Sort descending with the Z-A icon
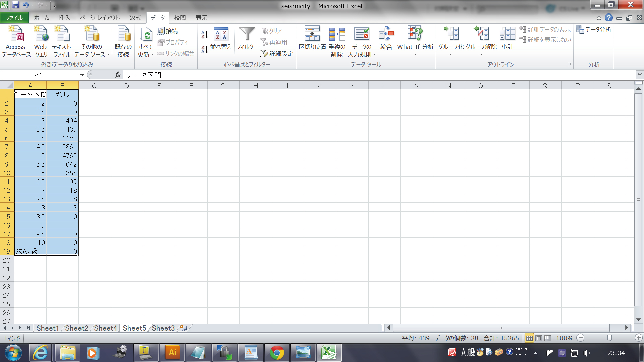This screenshot has width=644, height=362. (x=204, y=49)
